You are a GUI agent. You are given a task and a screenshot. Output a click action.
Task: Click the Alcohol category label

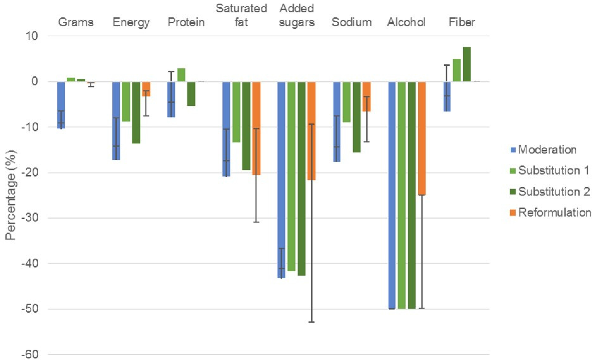(x=406, y=22)
